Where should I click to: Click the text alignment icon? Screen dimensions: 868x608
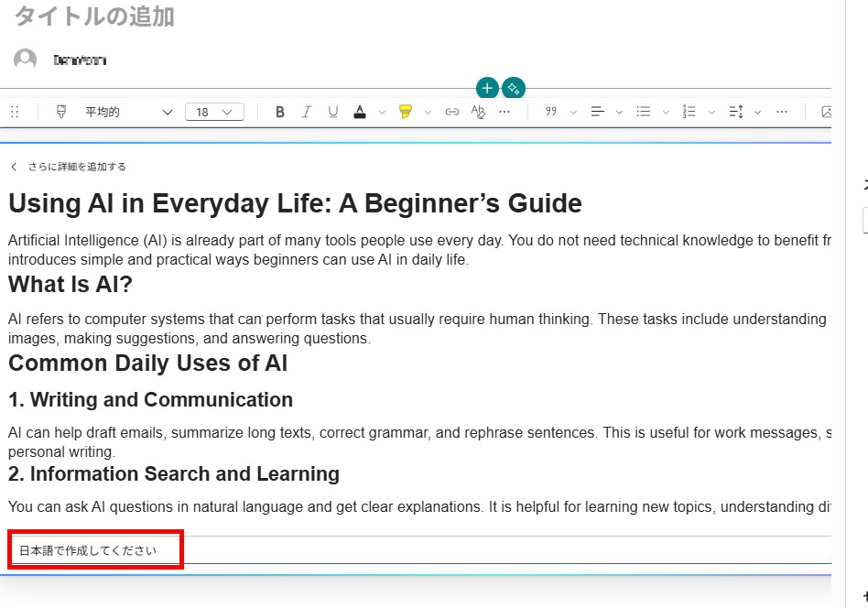tap(597, 112)
